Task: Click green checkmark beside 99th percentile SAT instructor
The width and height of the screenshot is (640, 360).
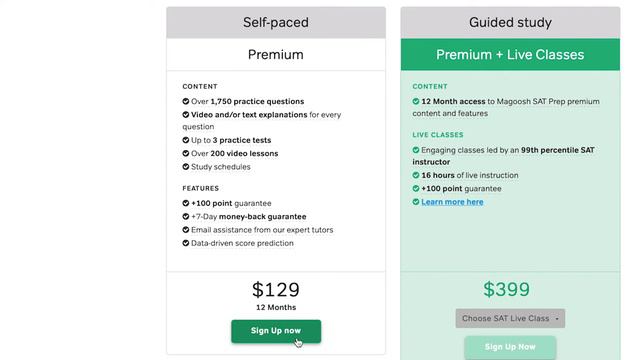Action: point(416,150)
